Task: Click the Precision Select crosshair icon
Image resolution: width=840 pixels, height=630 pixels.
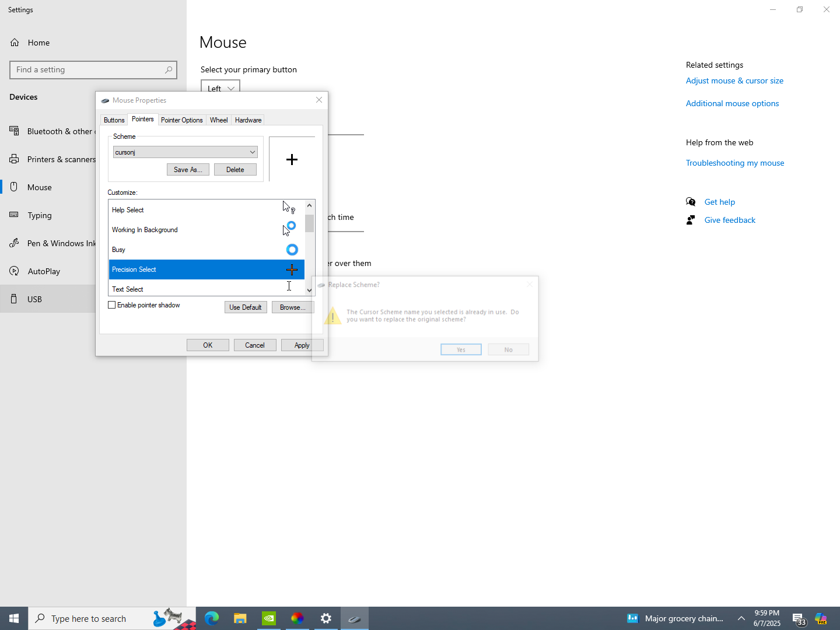Action: pyautogui.click(x=292, y=269)
